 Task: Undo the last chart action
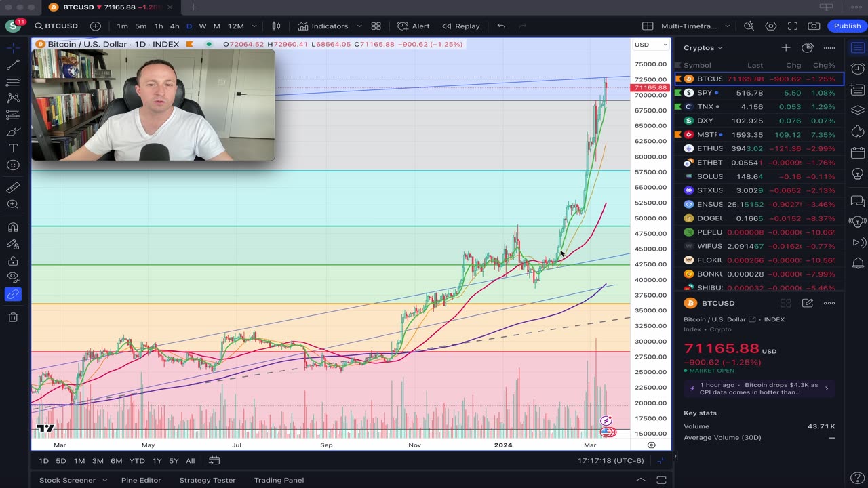coord(501,26)
